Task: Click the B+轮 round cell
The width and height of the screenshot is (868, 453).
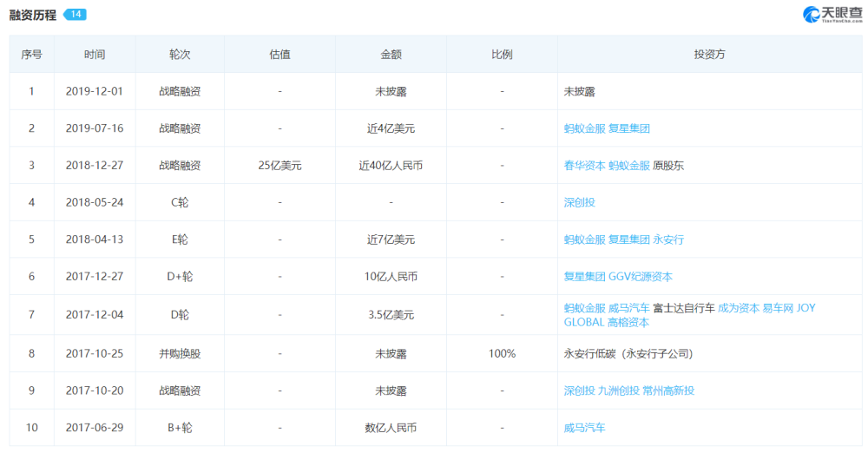Action: click(180, 428)
